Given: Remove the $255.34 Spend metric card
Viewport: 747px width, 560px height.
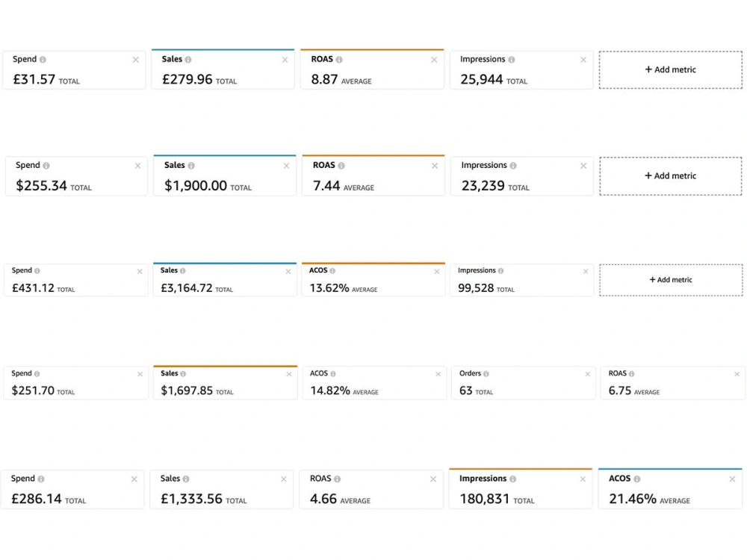Looking at the screenshot, I should (x=137, y=166).
